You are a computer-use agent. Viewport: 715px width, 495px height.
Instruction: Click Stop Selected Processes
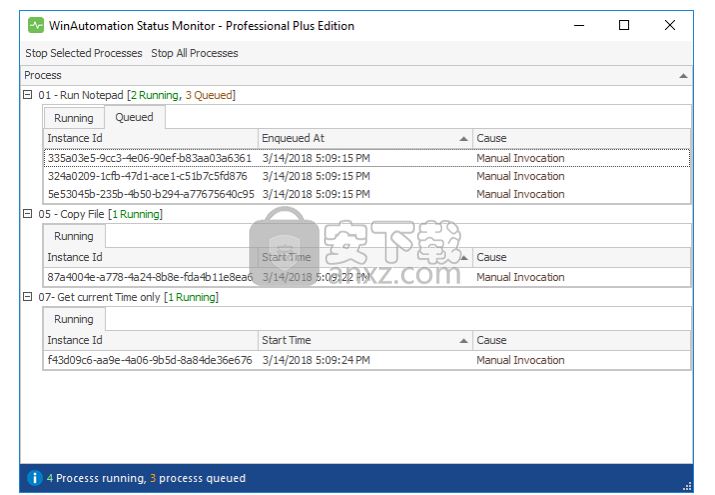click(84, 53)
